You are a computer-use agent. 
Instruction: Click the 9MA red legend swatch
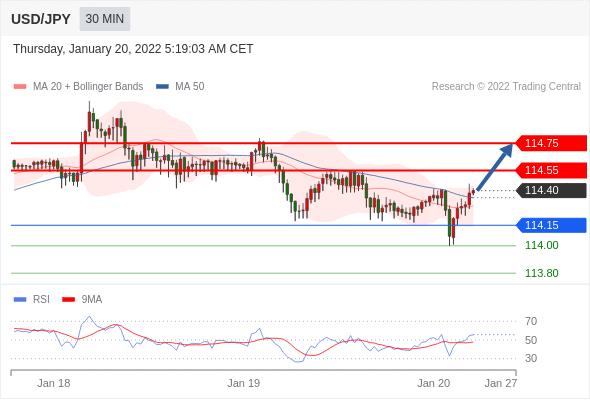point(68,300)
